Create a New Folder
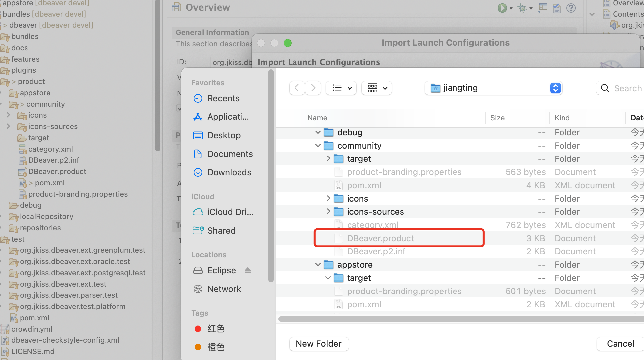 click(x=318, y=344)
